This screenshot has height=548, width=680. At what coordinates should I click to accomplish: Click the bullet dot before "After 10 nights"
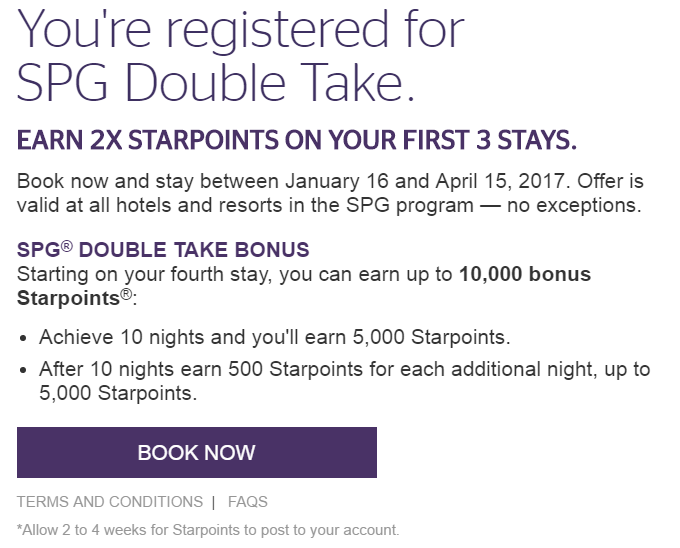tap(23, 370)
